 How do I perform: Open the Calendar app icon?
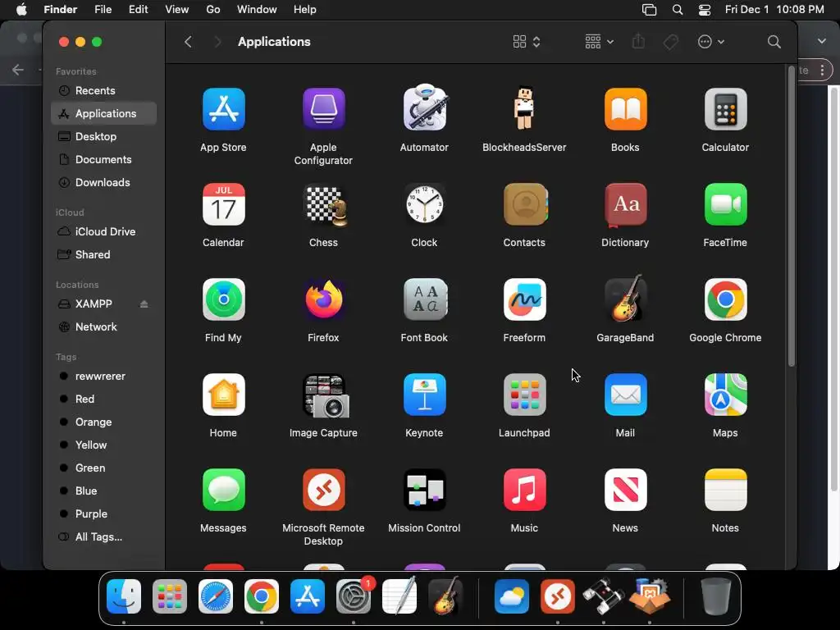(x=223, y=204)
